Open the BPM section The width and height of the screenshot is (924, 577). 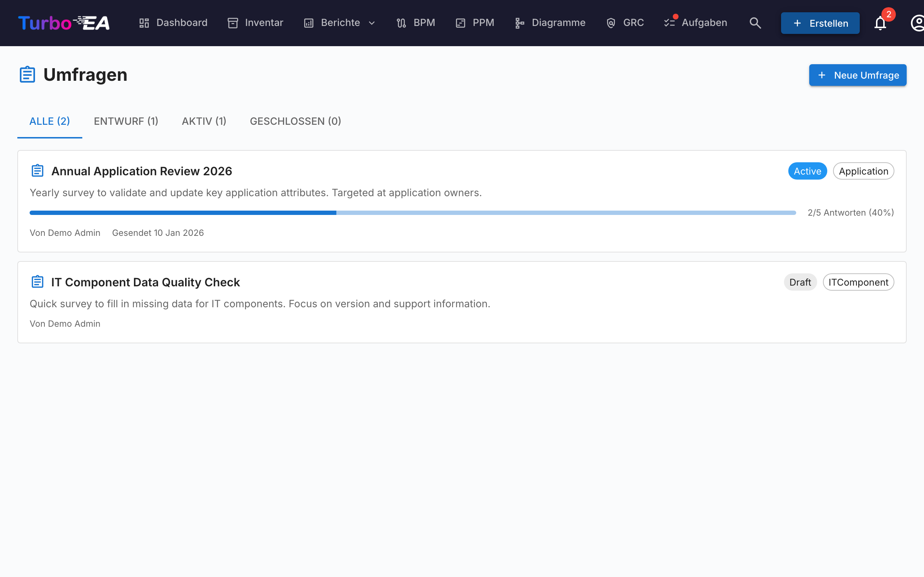(x=415, y=23)
